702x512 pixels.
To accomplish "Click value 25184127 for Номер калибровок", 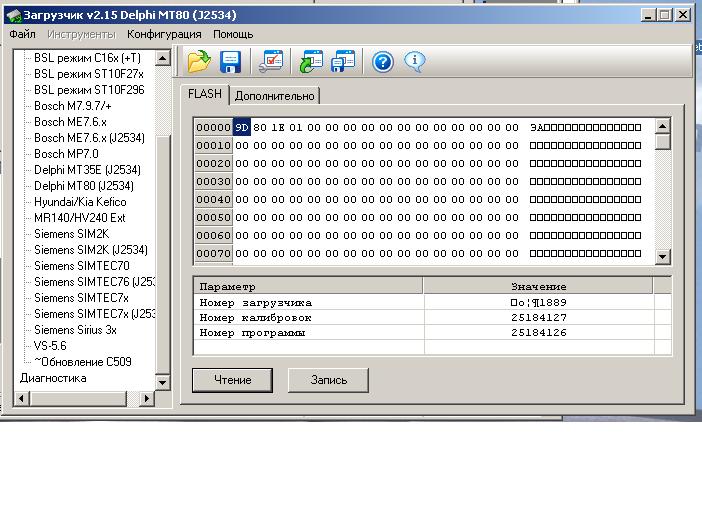I will pos(539,318).
